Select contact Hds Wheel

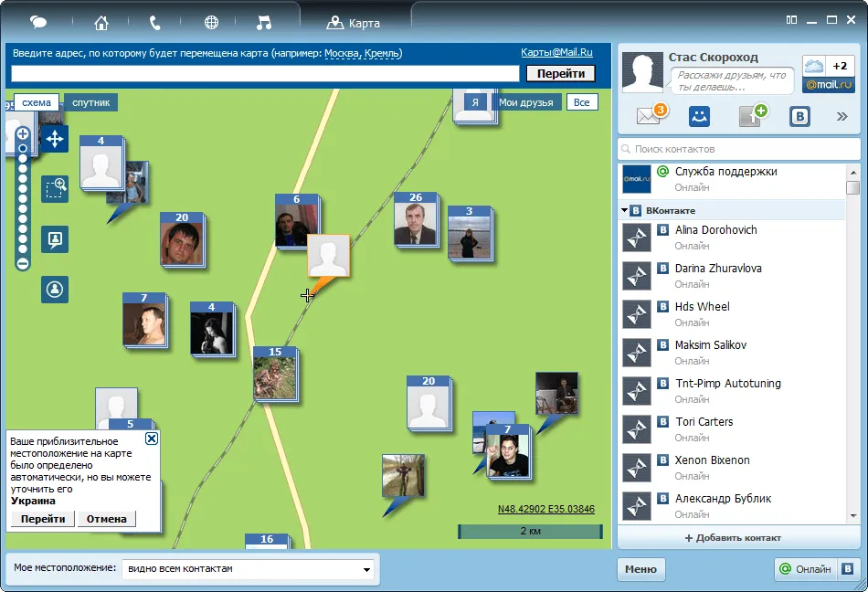click(732, 314)
